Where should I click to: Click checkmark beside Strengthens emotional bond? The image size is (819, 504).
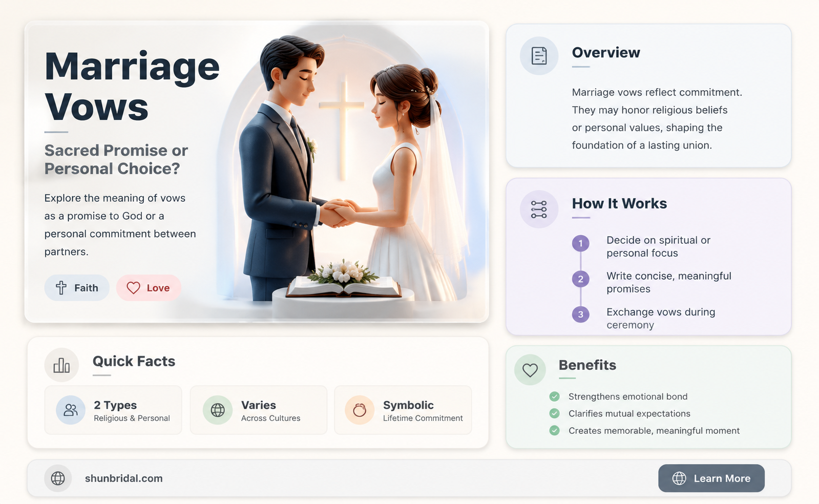[x=554, y=396]
